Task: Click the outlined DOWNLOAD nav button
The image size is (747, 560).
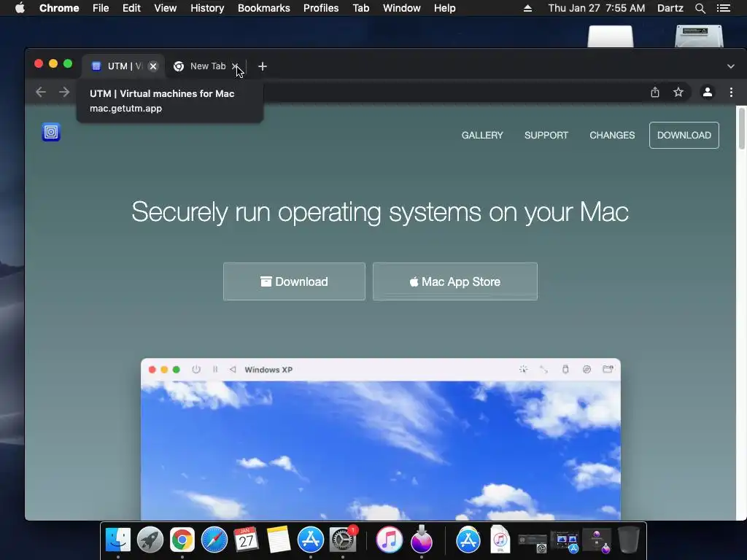Action: (x=684, y=135)
